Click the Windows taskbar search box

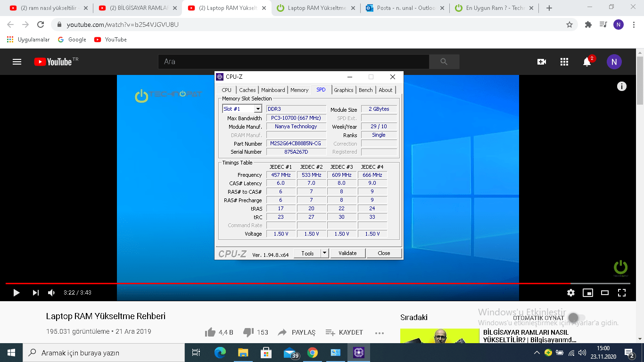pyautogui.click(x=104, y=353)
